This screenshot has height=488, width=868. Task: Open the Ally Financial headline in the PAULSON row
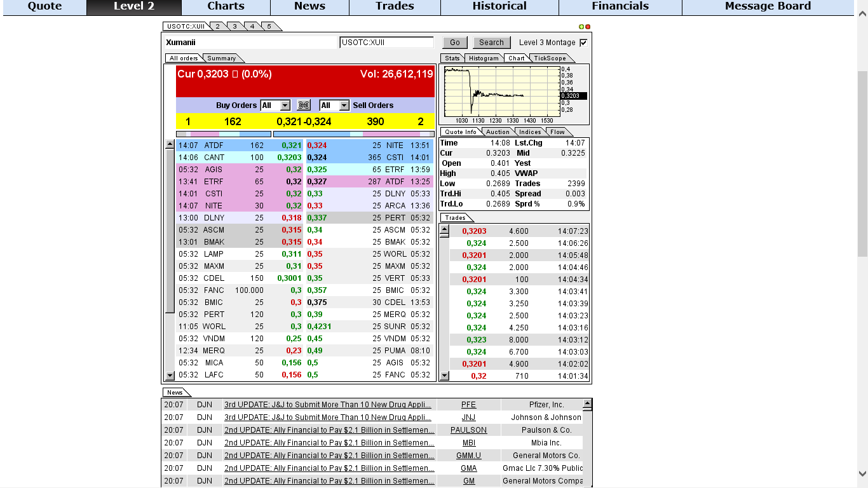[329, 430]
